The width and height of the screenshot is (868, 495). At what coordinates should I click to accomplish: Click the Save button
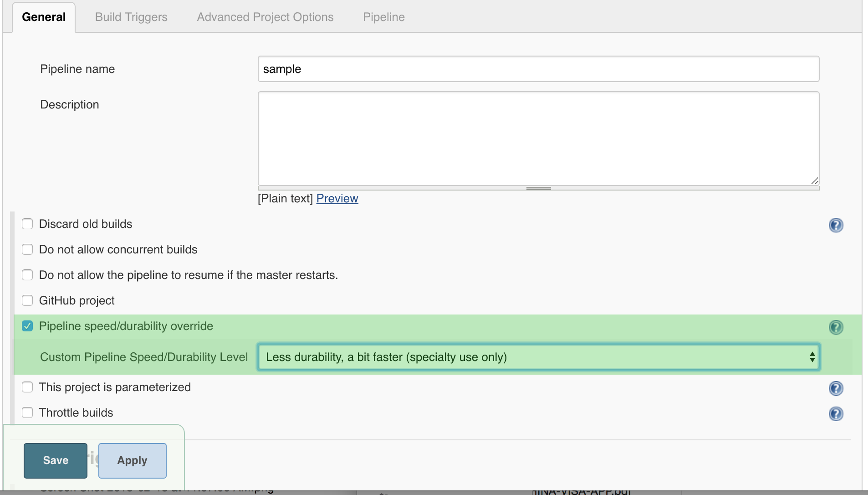[x=56, y=460]
